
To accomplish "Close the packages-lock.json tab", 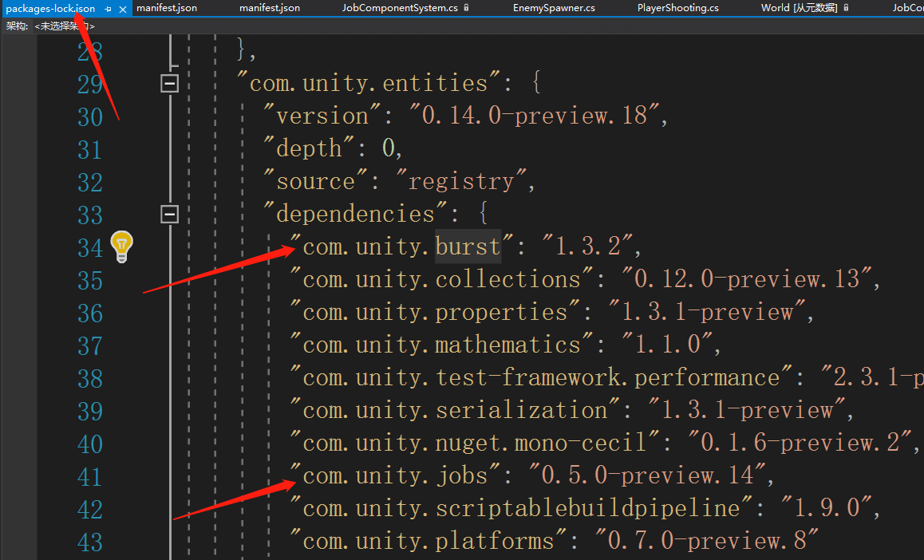I will pyautogui.click(x=121, y=9).
